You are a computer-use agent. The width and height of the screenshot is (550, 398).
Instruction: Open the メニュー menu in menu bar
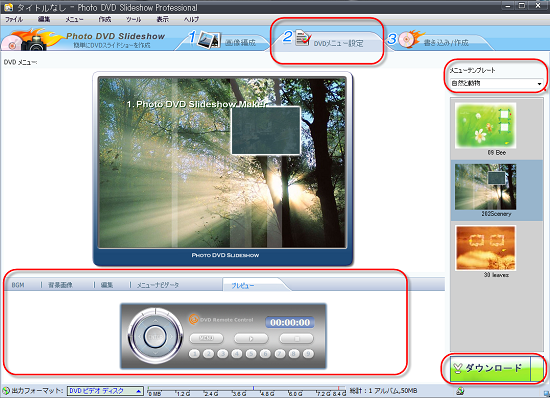[x=74, y=20]
